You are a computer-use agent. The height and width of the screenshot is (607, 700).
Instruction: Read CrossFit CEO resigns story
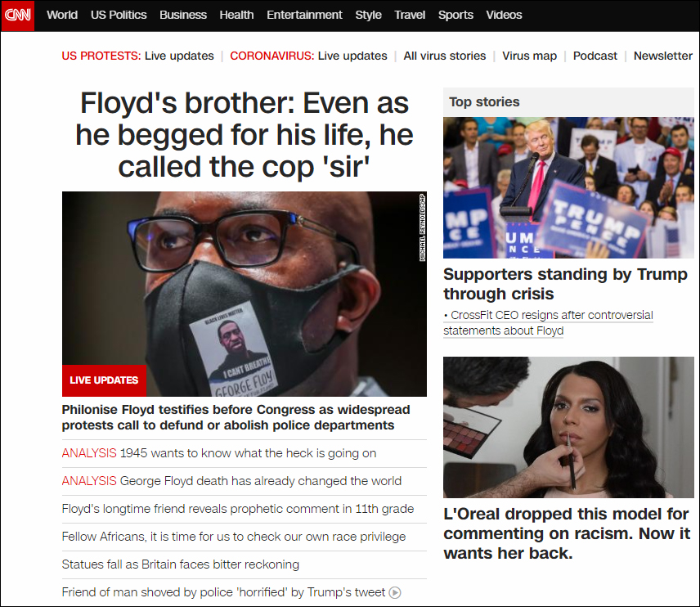(548, 323)
